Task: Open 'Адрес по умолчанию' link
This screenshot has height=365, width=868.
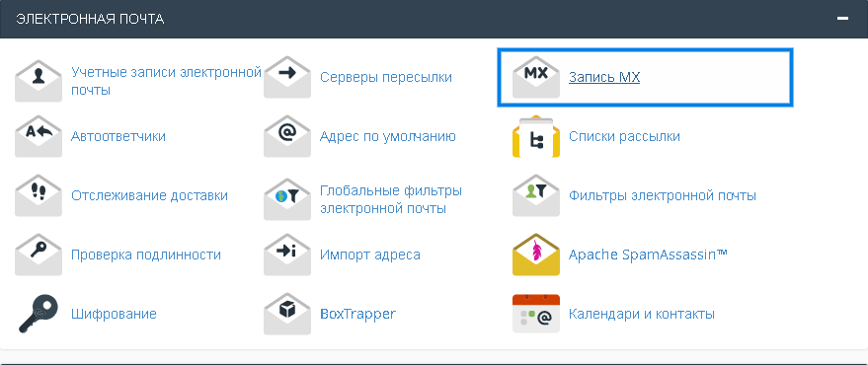Action: tap(387, 136)
